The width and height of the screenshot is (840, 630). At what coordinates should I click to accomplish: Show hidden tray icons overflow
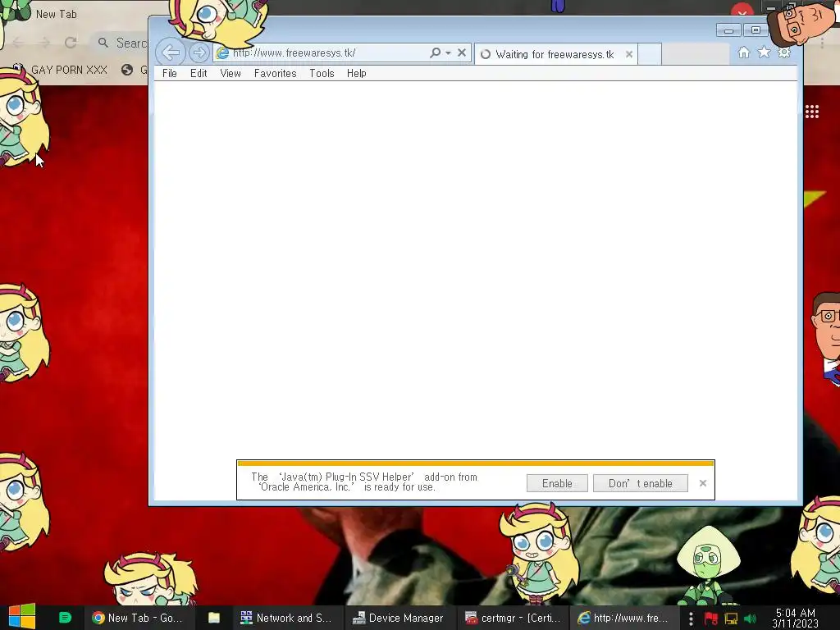[691, 619]
